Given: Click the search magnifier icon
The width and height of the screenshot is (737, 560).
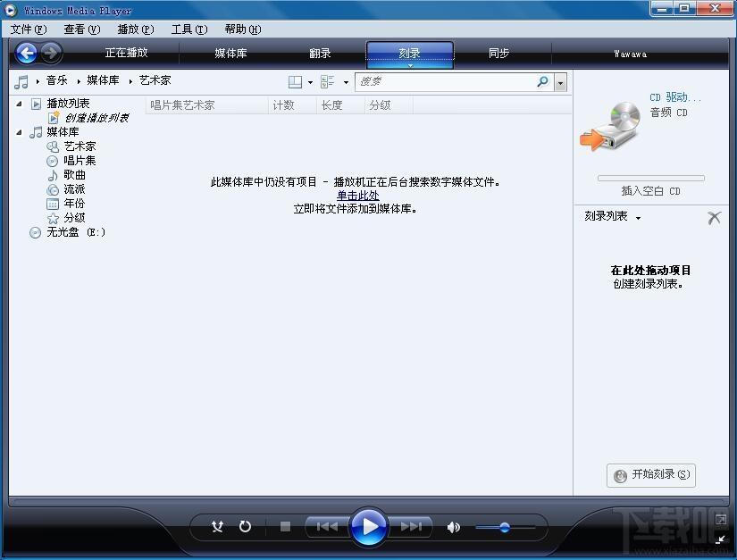Looking at the screenshot, I should point(543,82).
